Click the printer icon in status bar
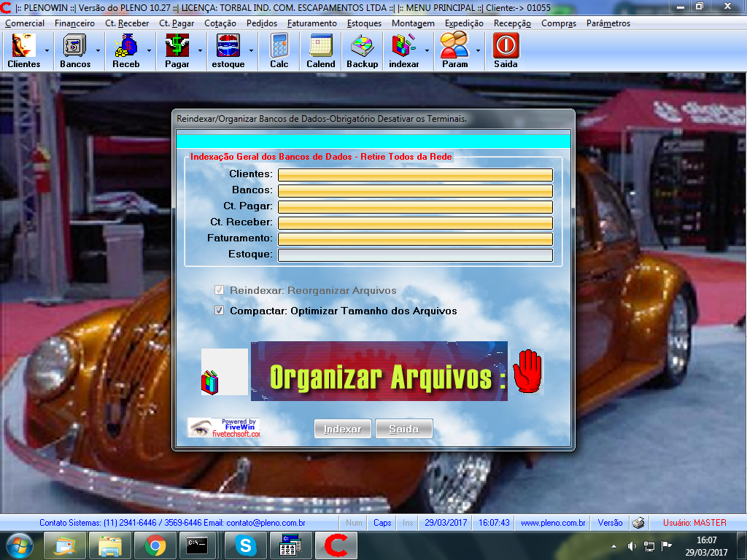 pyautogui.click(x=638, y=523)
